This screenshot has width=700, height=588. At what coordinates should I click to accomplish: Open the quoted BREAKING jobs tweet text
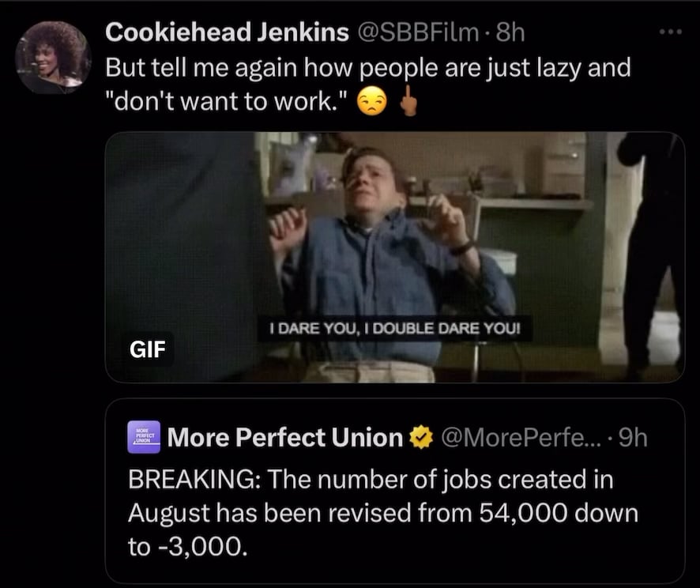[383, 513]
